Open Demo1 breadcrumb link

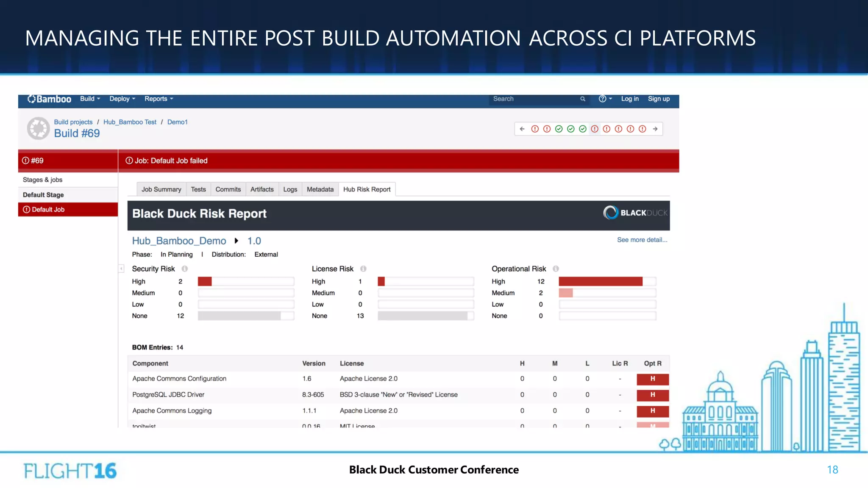point(177,122)
